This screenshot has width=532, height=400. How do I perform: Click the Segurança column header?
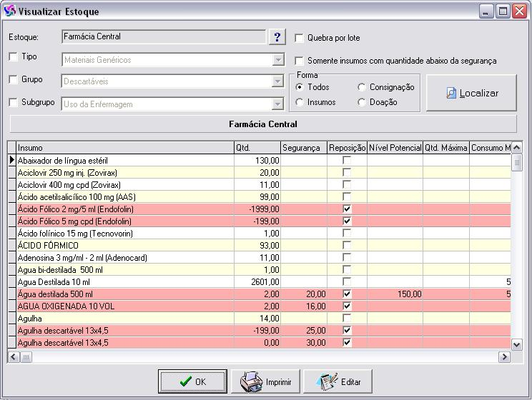pyautogui.click(x=304, y=148)
